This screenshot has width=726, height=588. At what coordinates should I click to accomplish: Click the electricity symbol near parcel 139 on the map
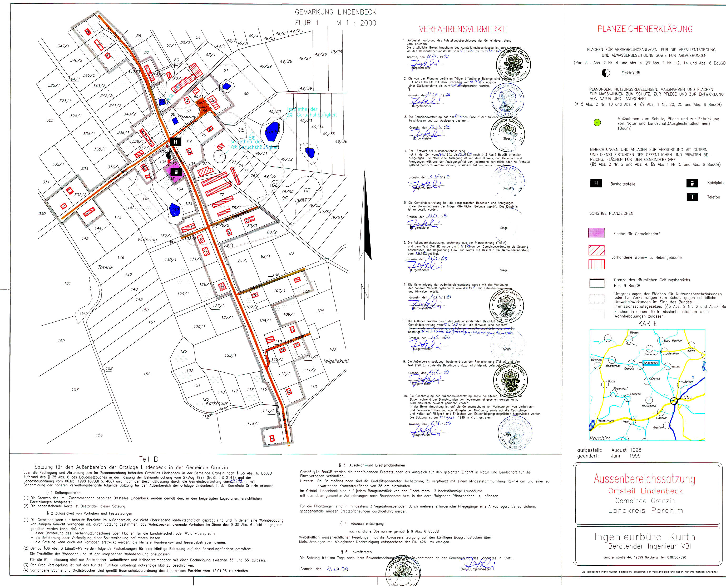coord(170,156)
